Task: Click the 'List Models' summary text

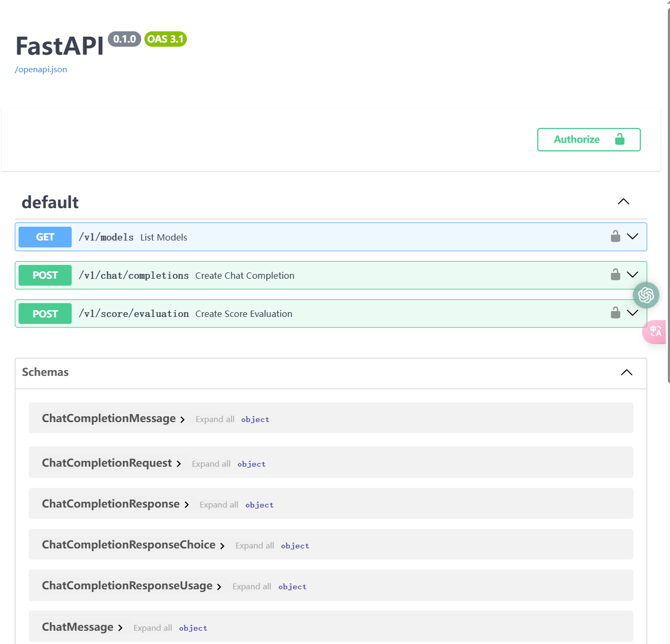Action: [164, 237]
